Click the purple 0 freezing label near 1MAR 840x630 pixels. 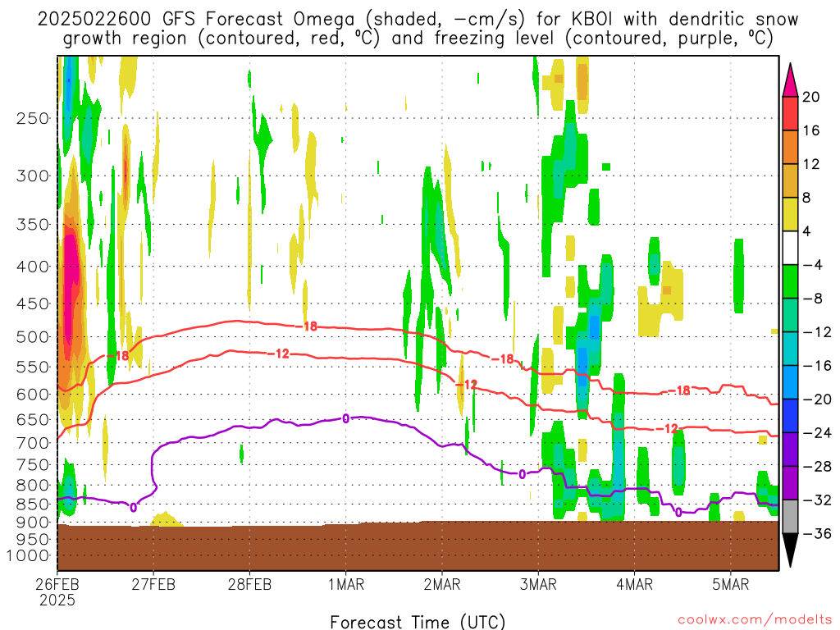coord(346,418)
